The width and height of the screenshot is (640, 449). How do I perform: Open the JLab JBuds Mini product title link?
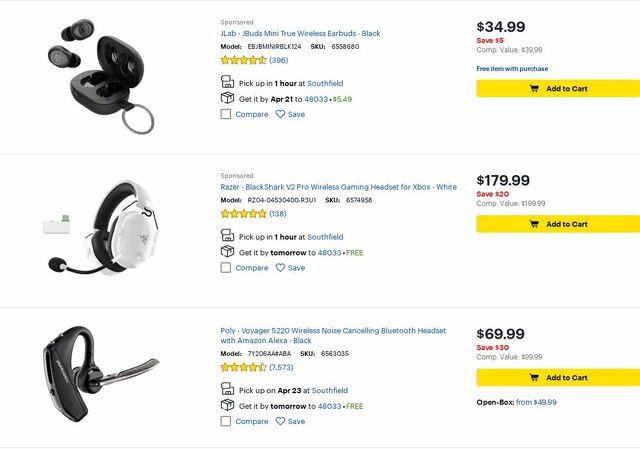point(300,33)
